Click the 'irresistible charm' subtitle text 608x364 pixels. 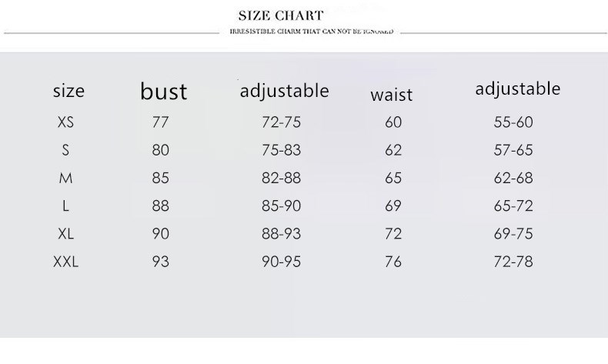point(312,32)
